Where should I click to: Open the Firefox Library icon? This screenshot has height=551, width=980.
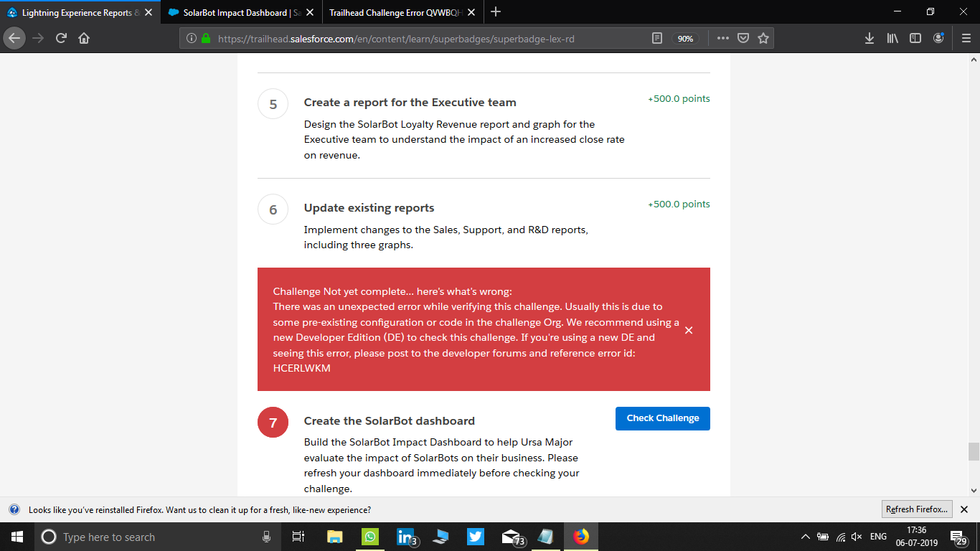(892, 38)
